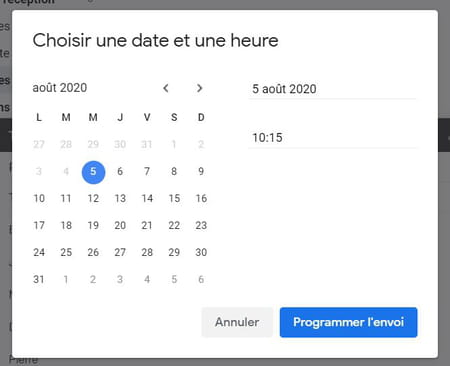Pick August 28 Friday date

coord(147,252)
